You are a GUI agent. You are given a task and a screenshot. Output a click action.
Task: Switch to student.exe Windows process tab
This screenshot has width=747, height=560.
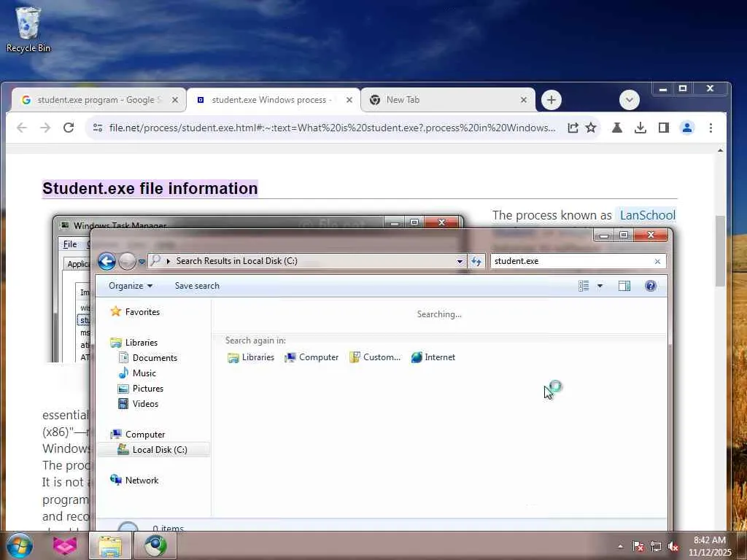click(x=273, y=100)
